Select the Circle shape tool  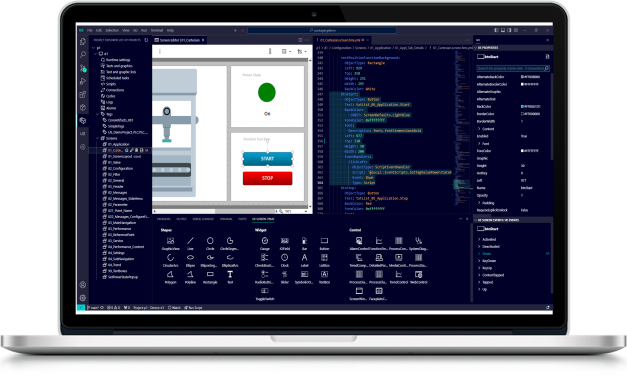210,241
